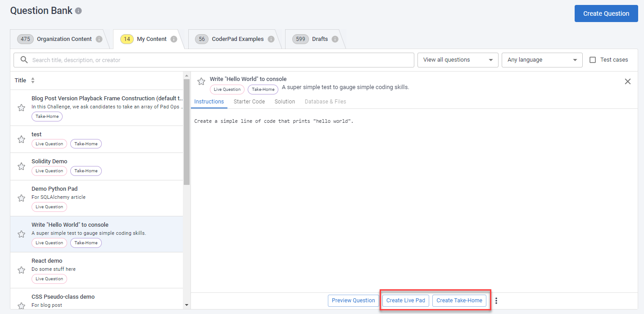Click info icon on CoderPad Examples tab
Screen dimensions: 644x314
(271, 39)
